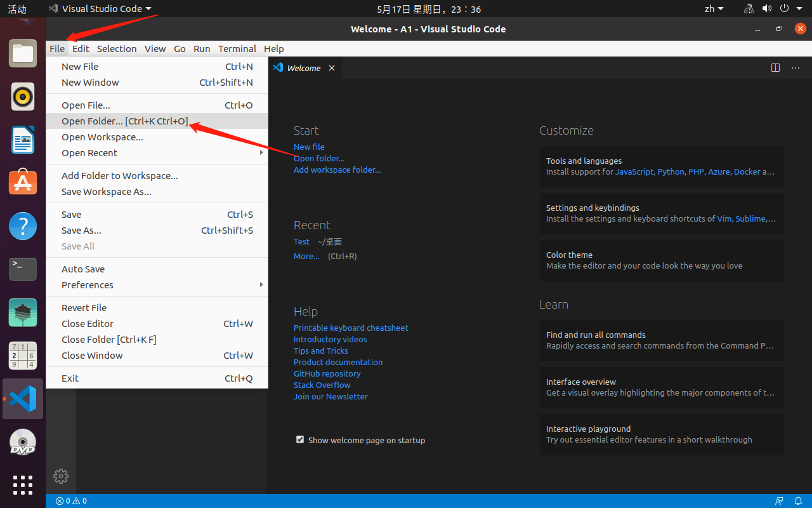
Task: Click the File menu
Action: 57,49
